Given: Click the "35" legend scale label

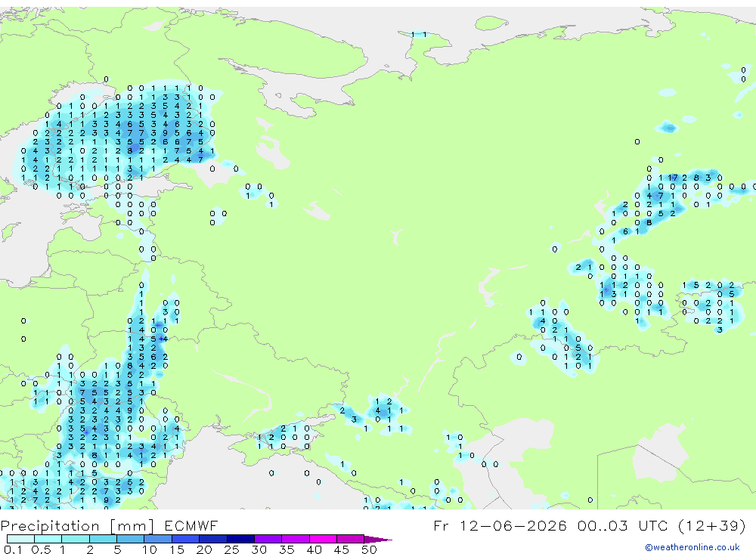Looking at the screenshot, I should click(x=287, y=549).
